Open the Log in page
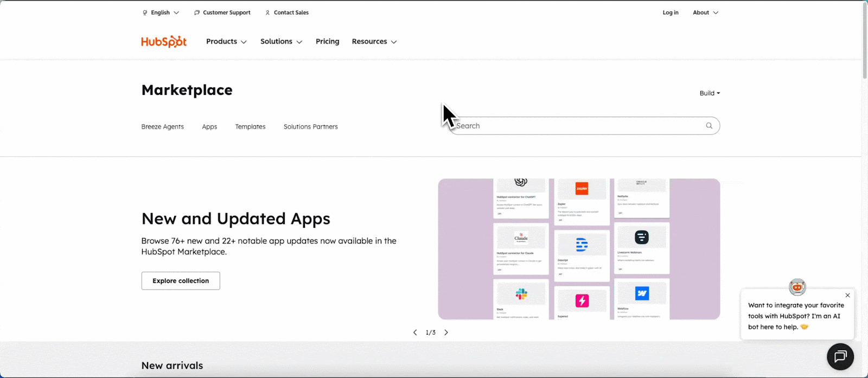The width and height of the screenshot is (868, 378). pos(671,12)
